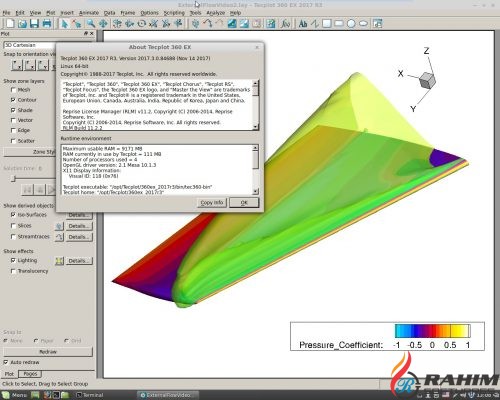Snap view to XY orientation button

pyautogui.click(x=17, y=65)
